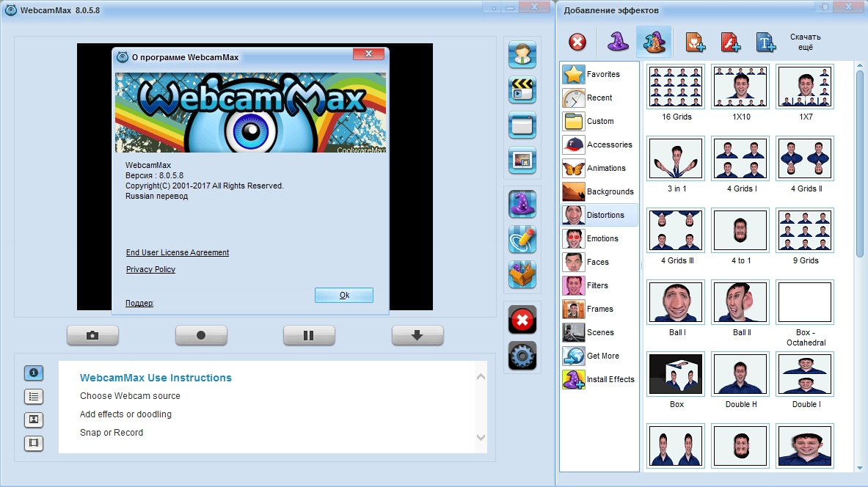Screen dimensions: 868x487
Task: Pause the webcam video
Action: [309, 335]
